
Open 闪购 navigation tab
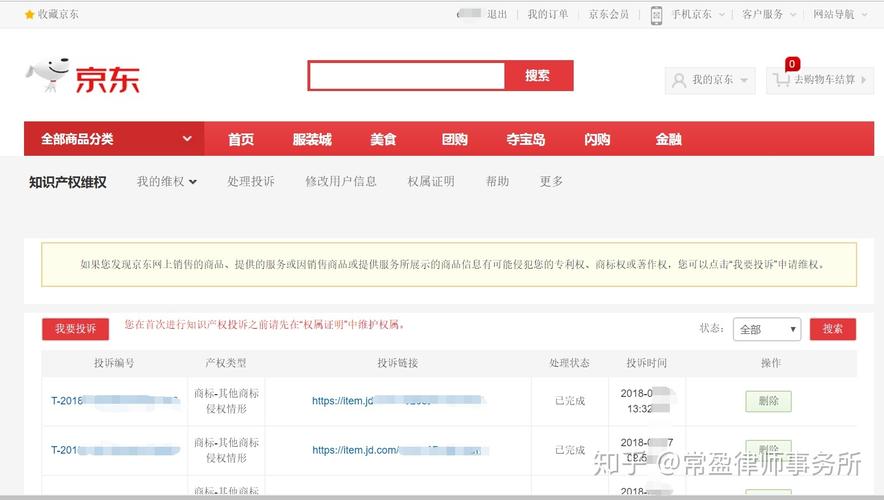pyautogui.click(x=597, y=139)
